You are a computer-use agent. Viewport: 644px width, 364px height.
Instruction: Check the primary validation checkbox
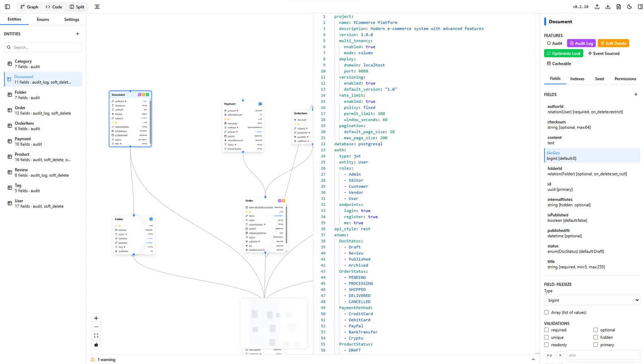click(x=596, y=345)
